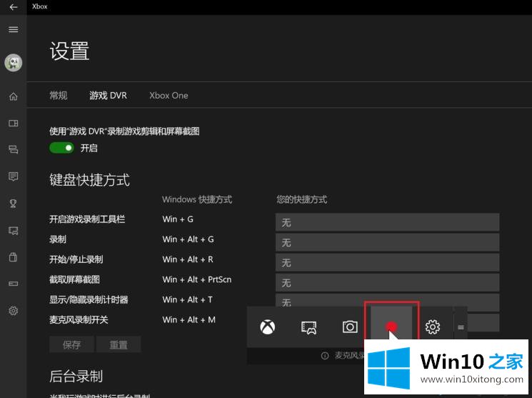The image size is (532, 398).
Task: Click the Win + Alt + T shortcut text
Action: pyautogui.click(x=187, y=299)
